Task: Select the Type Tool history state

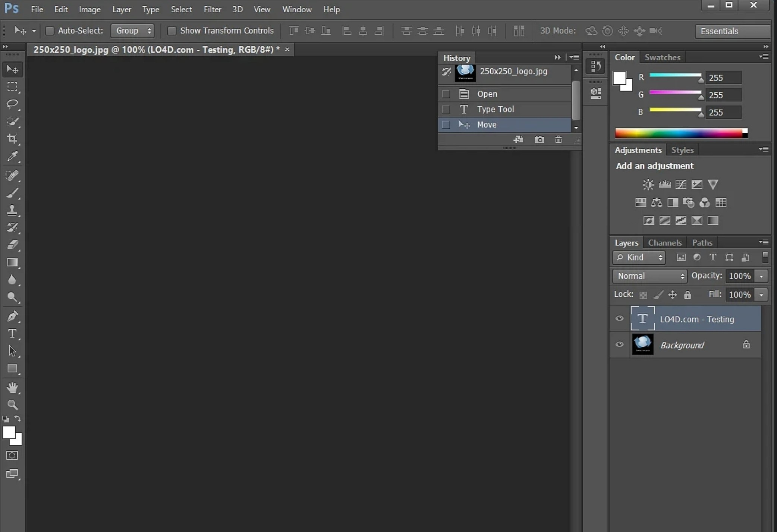Action: click(x=504, y=109)
